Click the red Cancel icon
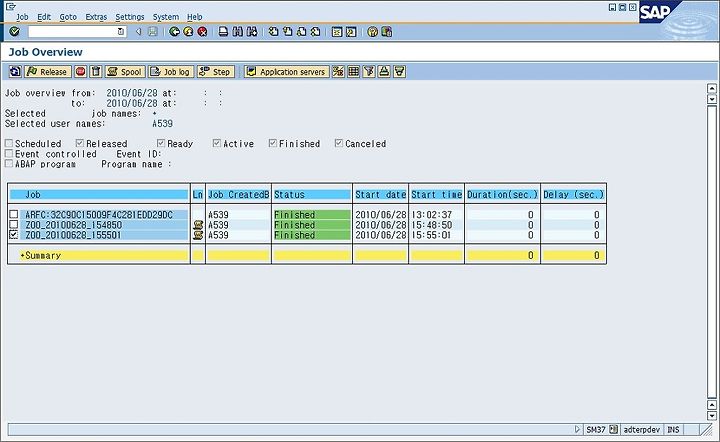The image size is (720, 442). (x=202, y=32)
